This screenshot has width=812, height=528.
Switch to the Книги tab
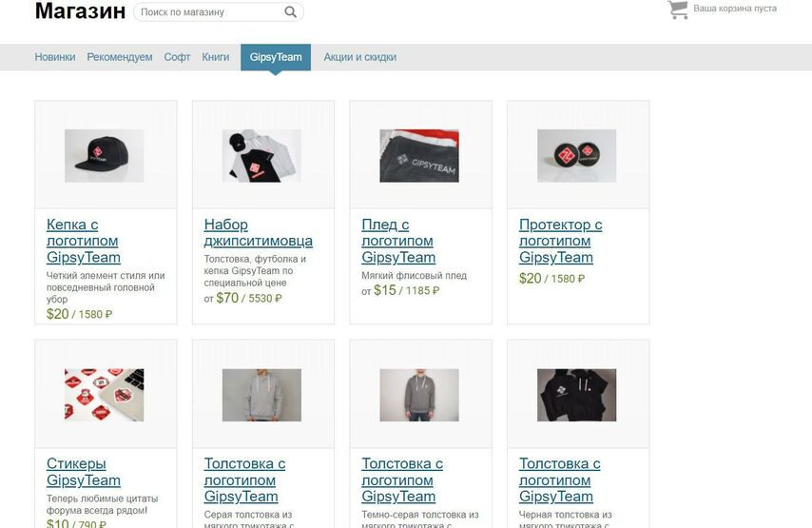tap(216, 57)
